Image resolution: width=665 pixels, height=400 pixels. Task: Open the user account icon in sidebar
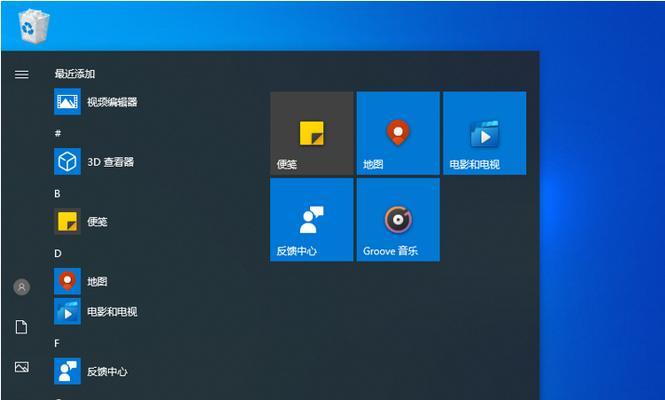point(22,287)
